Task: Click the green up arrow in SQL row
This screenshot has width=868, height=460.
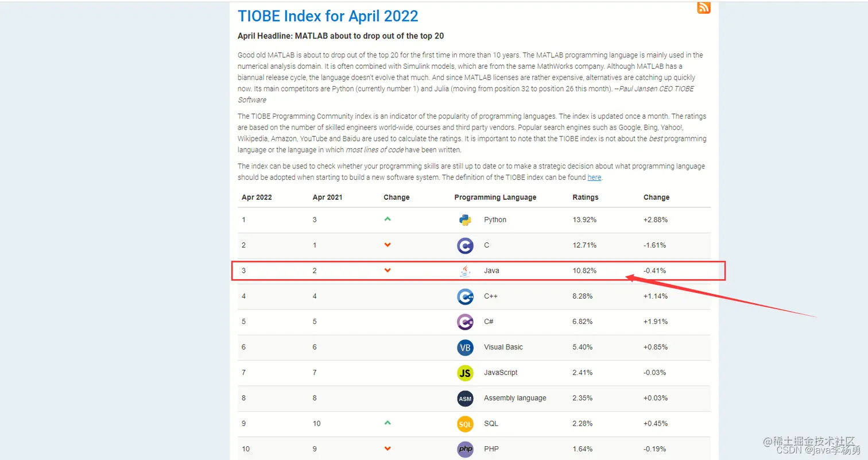Action: point(387,423)
